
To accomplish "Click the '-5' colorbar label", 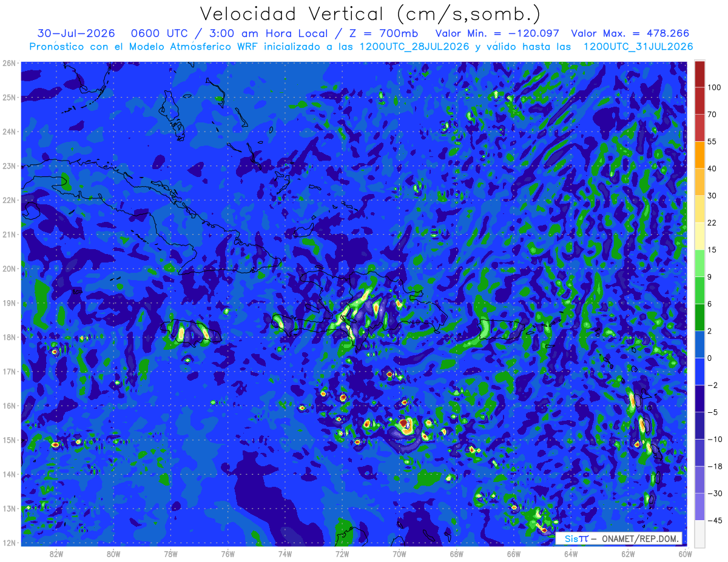I will [x=712, y=412].
